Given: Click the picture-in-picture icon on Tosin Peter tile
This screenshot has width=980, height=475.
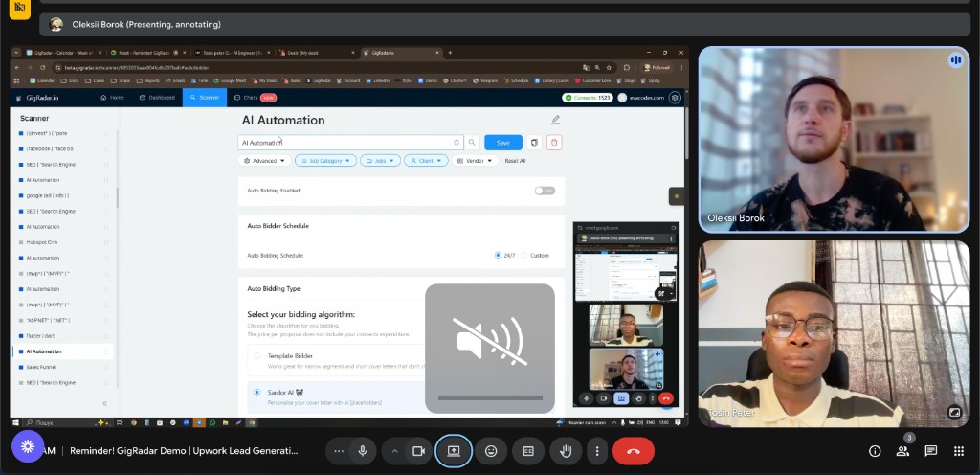Looking at the screenshot, I should click(x=954, y=412).
